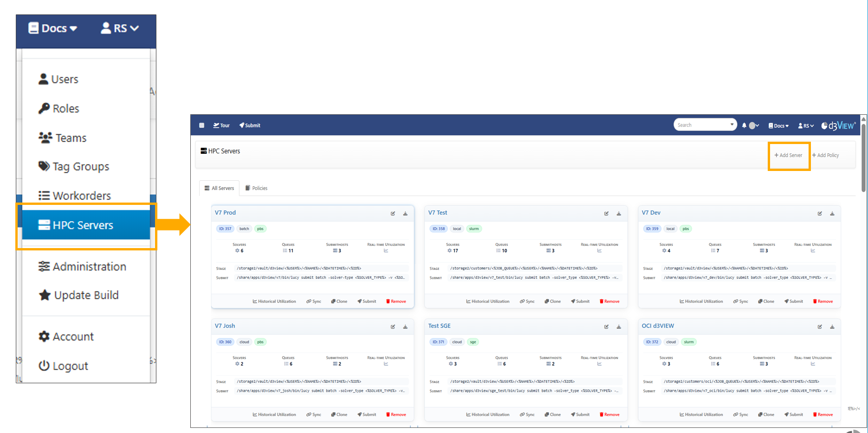Click the download icon on V7 Josh card
Viewport: 868px width, 433px height.
[x=405, y=327]
